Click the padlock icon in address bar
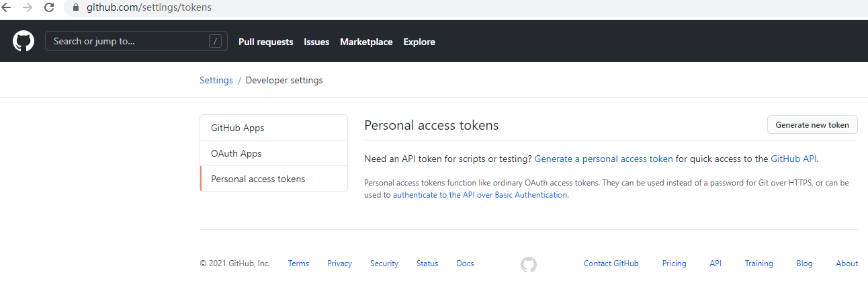This screenshot has width=868, height=285. (x=75, y=8)
